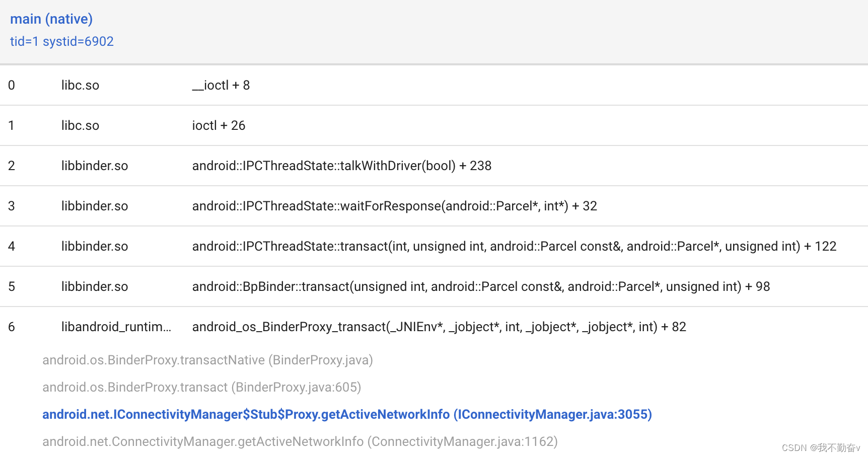
Task: Click the "tid=1 systid=6902" thread info
Action: click(x=62, y=41)
